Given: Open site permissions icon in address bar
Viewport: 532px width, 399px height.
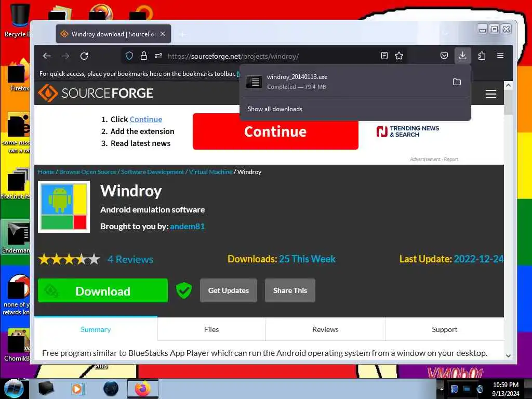Looking at the screenshot, I should click(x=158, y=56).
